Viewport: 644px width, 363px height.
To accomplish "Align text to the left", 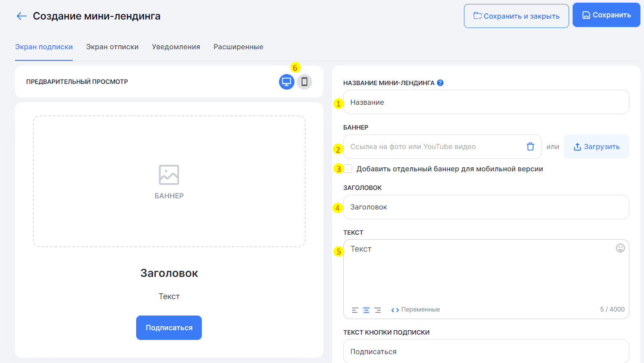I will [x=355, y=310].
